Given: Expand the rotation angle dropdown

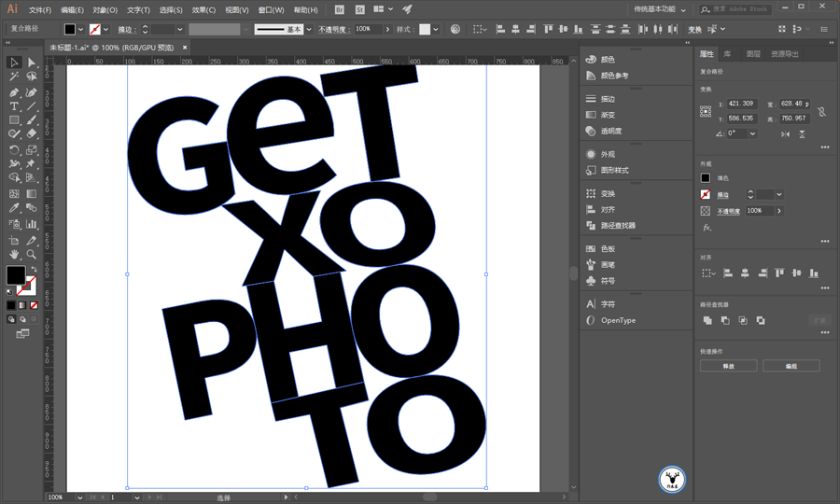Looking at the screenshot, I should (753, 133).
